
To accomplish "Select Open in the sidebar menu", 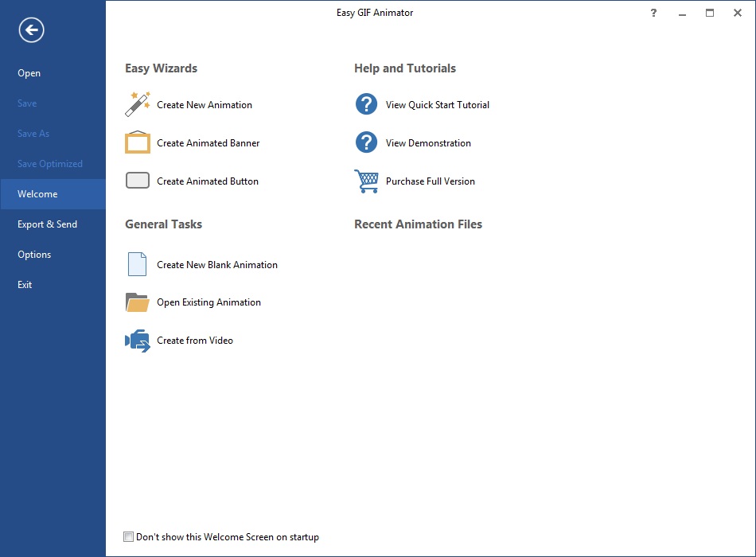I will click(x=53, y=73).
